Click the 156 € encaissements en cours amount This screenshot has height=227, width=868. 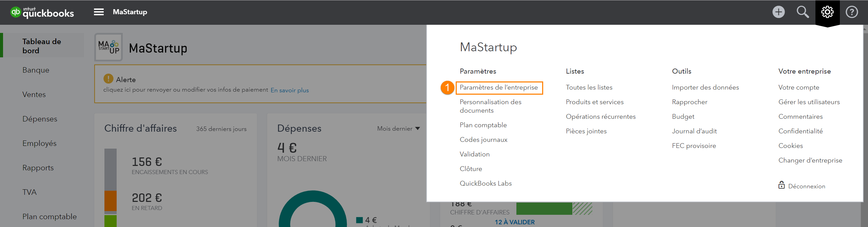pos(147,162)
